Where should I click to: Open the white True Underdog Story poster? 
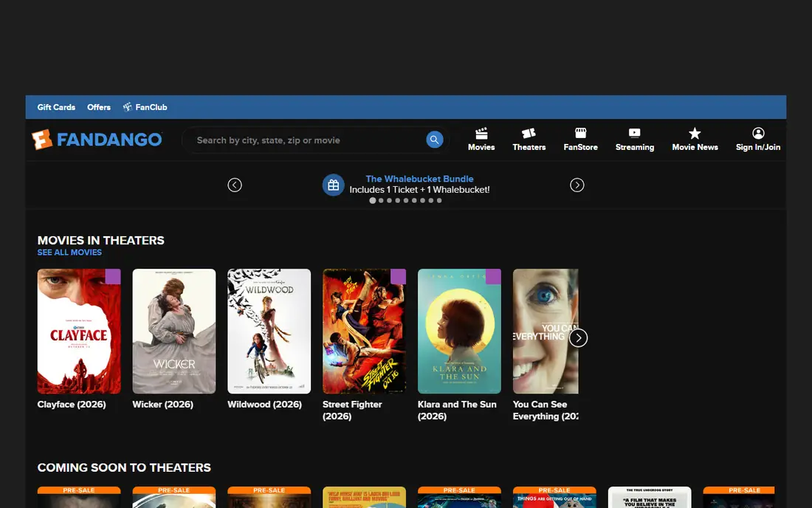(x=650, y=497)
